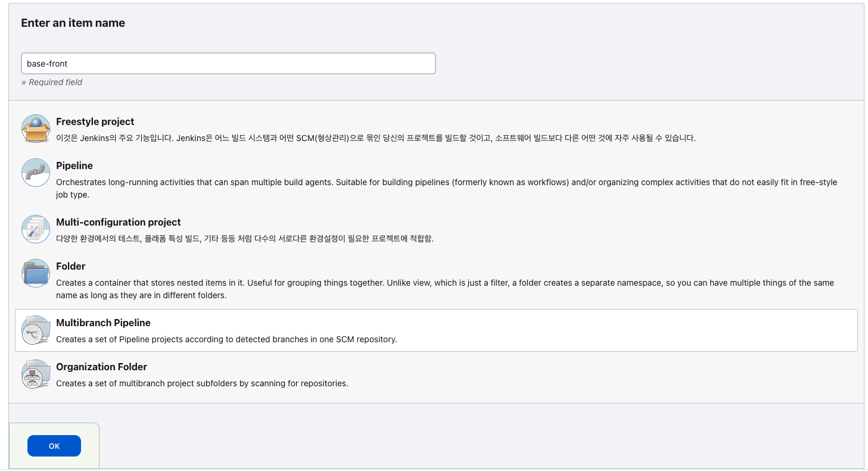
Task: Choose the Multi-configuration project title
Action: [x=118, y=222]
